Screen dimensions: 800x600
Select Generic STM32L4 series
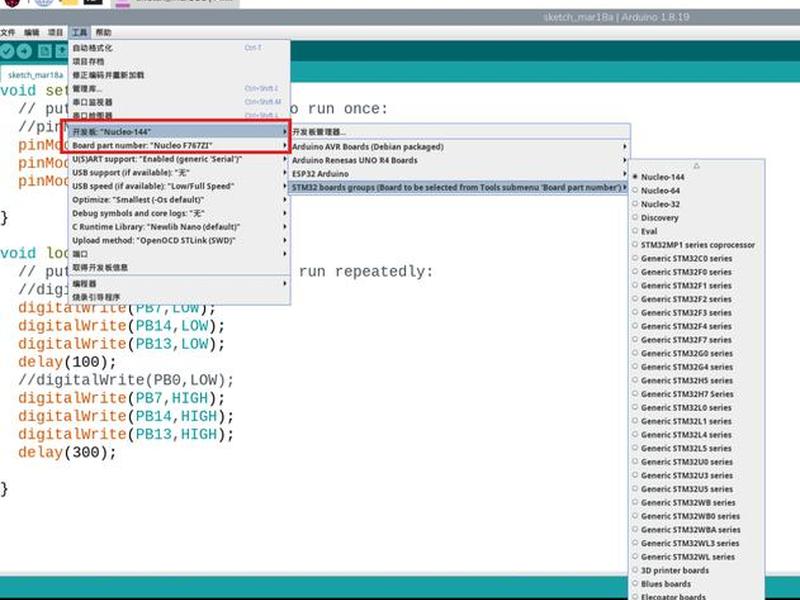click(x=697, y=435)
